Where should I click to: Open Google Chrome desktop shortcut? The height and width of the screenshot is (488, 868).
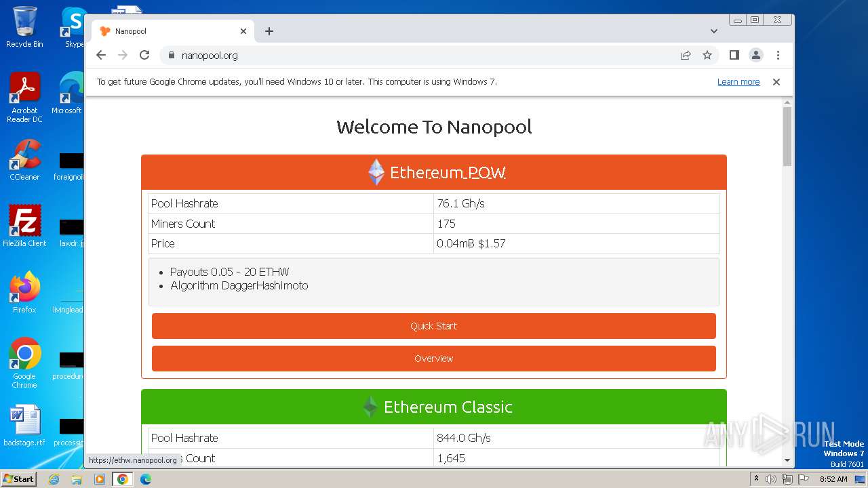tap(24, 363)
